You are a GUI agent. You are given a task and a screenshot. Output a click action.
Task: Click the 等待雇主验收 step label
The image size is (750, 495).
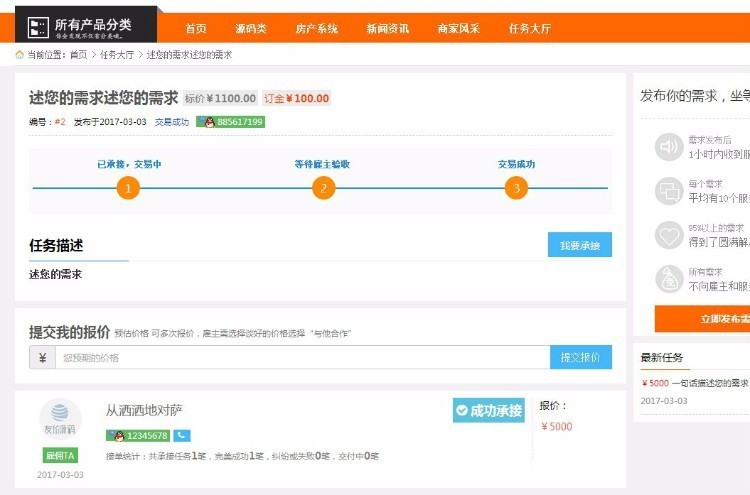[322, 164]
